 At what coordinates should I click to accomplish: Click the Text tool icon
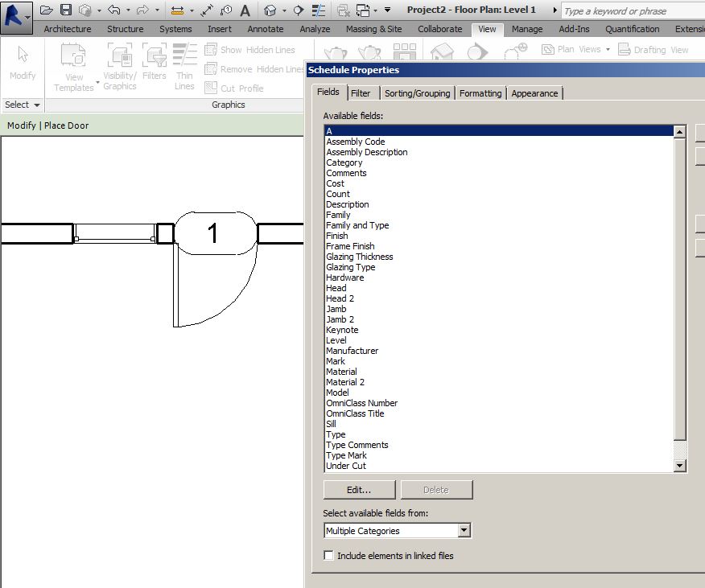click(x=245, y=10)
